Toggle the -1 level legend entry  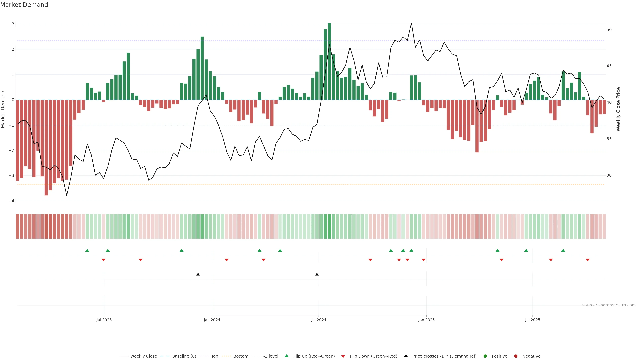(x=271, y=356)
